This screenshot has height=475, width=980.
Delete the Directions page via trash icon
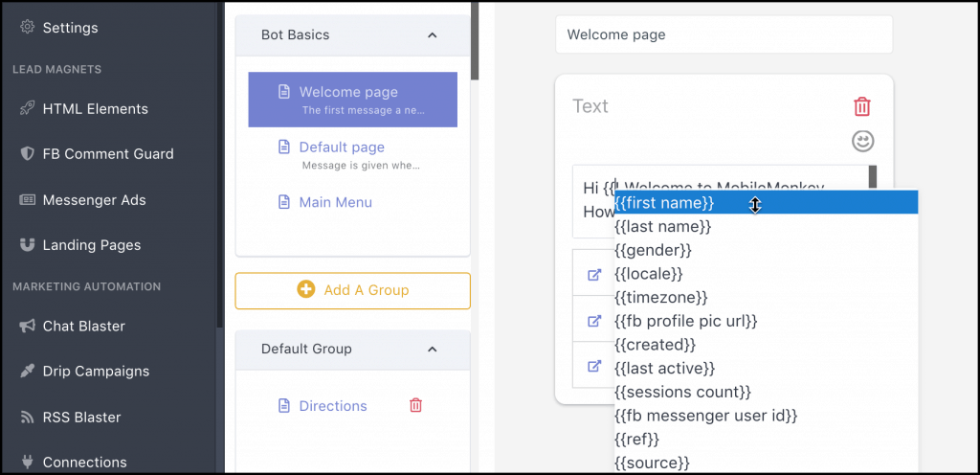415,405
